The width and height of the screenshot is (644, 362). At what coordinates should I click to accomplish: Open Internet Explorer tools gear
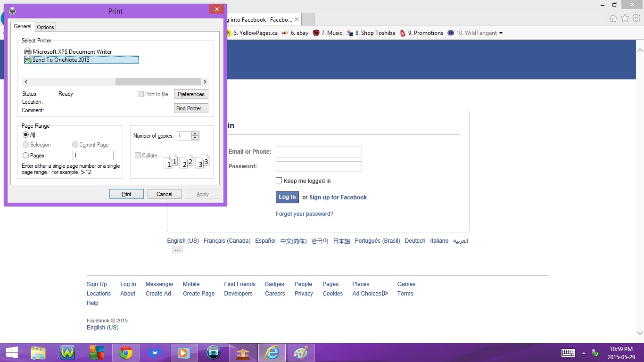(636, 18)
